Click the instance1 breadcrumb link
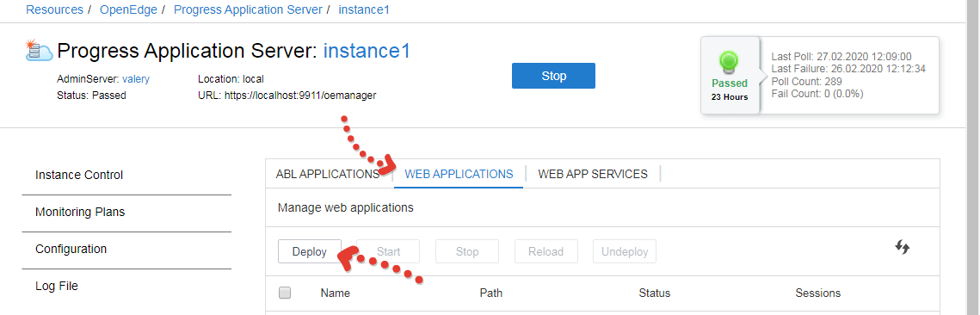 click(x=364, y=10)
